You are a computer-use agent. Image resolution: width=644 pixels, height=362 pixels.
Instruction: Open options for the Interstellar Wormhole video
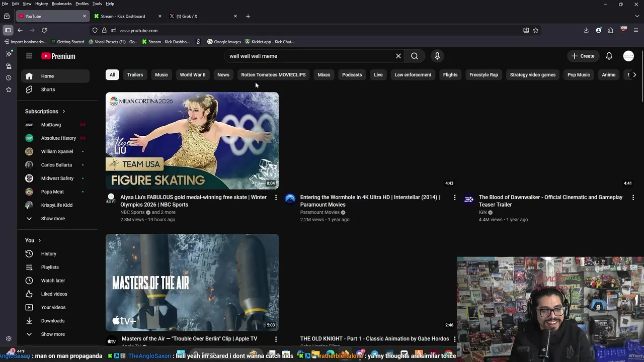pyautogui.click(x=455, y=198)
